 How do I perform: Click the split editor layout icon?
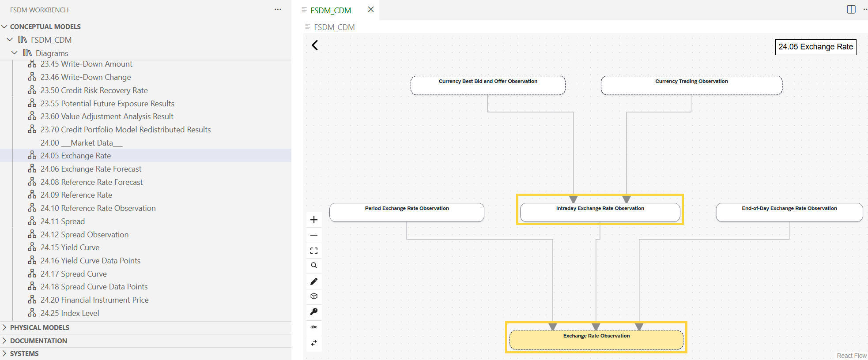coord(851,9)
